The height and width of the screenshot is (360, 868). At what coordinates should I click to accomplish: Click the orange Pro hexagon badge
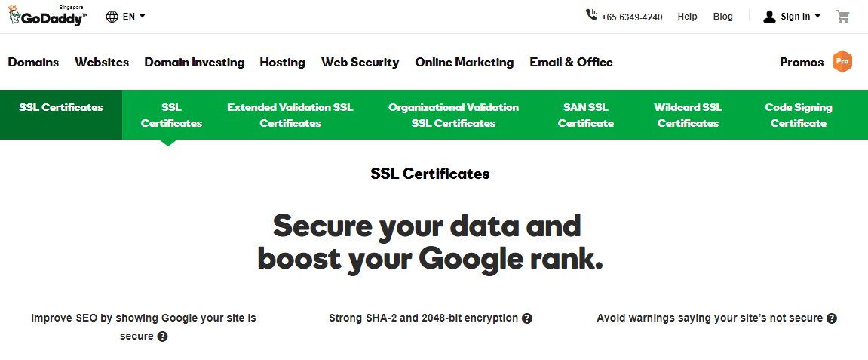tap(842, 62)
